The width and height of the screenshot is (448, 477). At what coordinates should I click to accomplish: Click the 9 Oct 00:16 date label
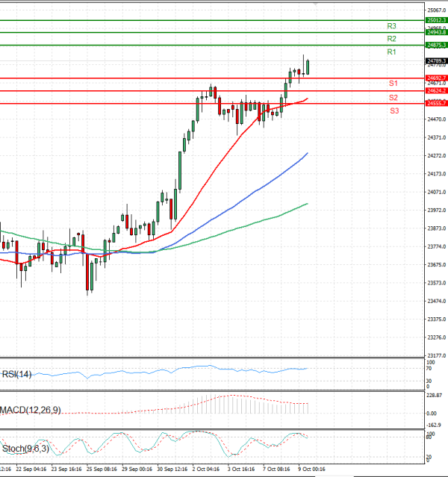coord(311,470)
